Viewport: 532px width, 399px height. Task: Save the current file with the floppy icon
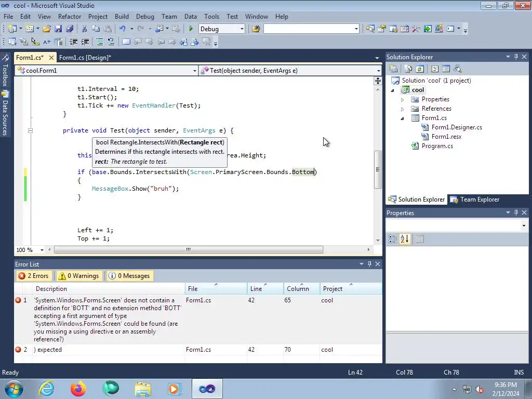[x=58, y=29]
